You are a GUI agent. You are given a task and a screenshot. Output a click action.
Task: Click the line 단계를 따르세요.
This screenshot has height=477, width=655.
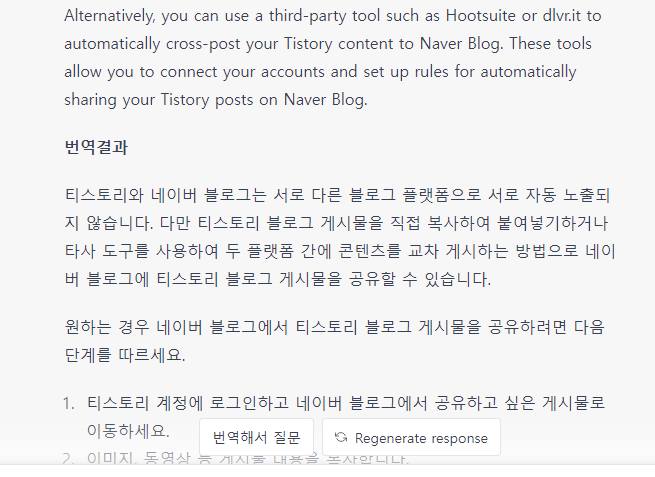click(125, 355)
